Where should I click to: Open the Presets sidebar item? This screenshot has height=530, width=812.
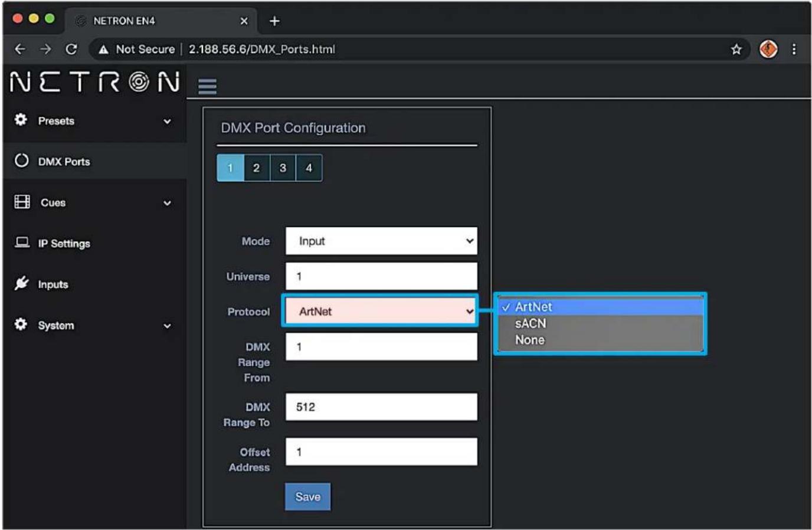tap(94, 120)
